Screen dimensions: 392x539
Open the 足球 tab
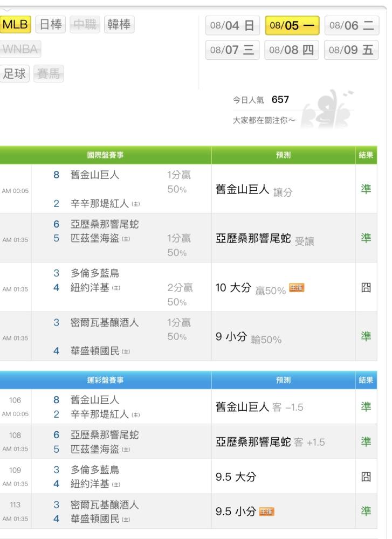(x=15, y=73)
